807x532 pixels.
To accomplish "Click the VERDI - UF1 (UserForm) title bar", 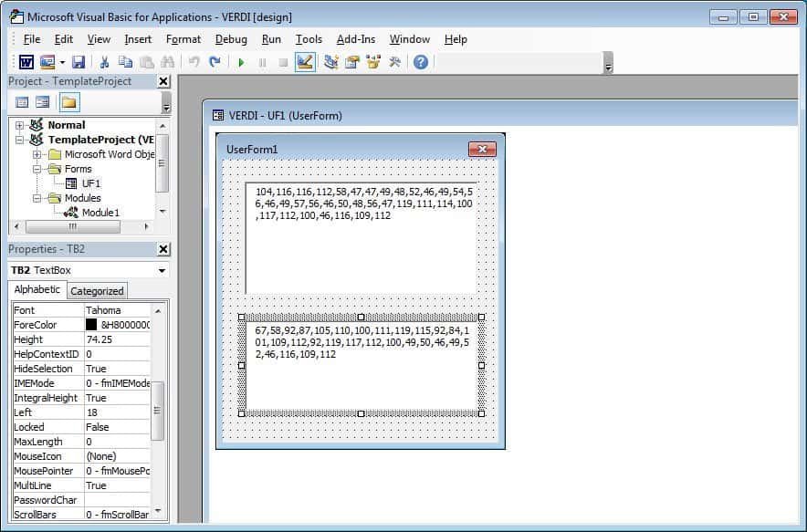I will click(x=499, y=115).
